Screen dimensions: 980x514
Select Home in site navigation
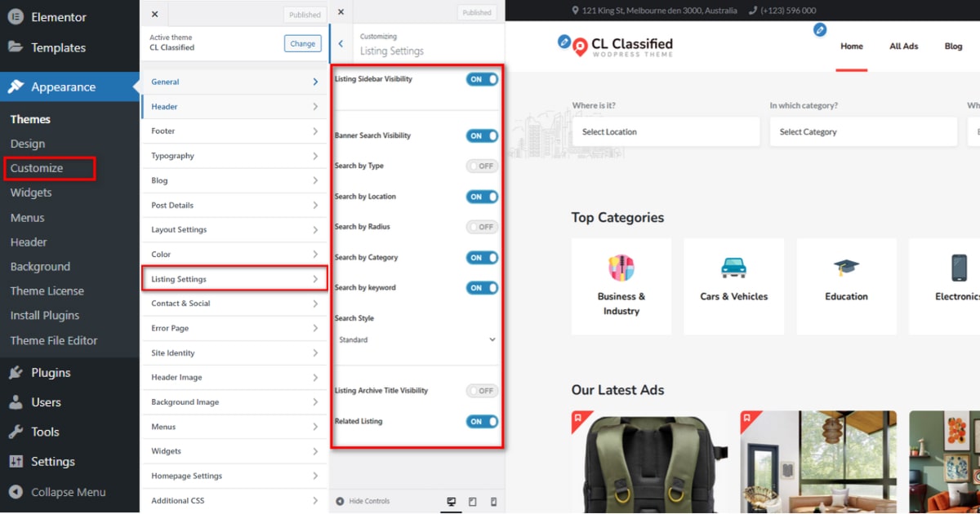(852, 47)
